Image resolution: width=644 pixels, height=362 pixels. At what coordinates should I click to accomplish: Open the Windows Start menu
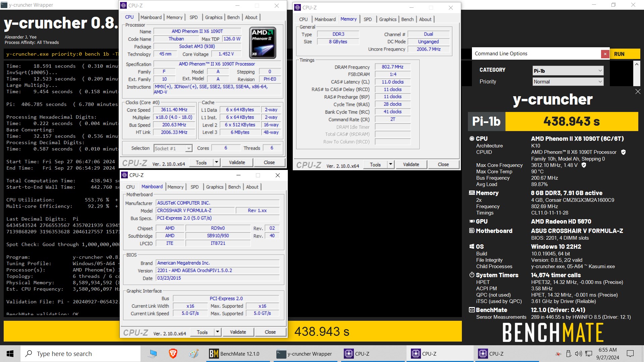click(10, 354)
